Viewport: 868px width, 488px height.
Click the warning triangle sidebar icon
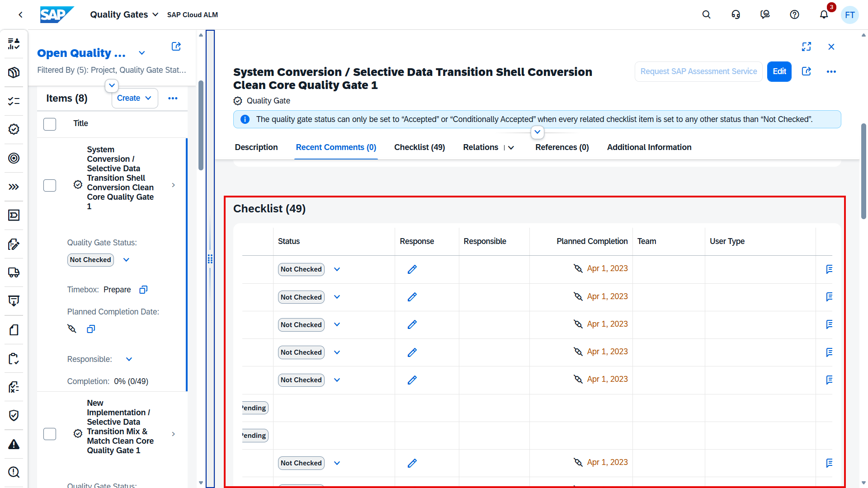tap(14, 444)
